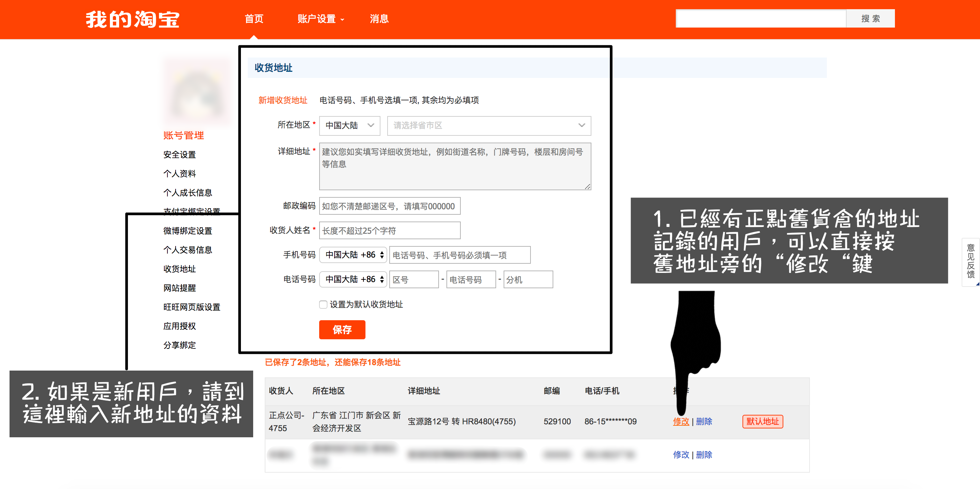Click the 详细地址 column header
Image resolution: width=980 pixels, height=489 pixels.
[424, 390]
